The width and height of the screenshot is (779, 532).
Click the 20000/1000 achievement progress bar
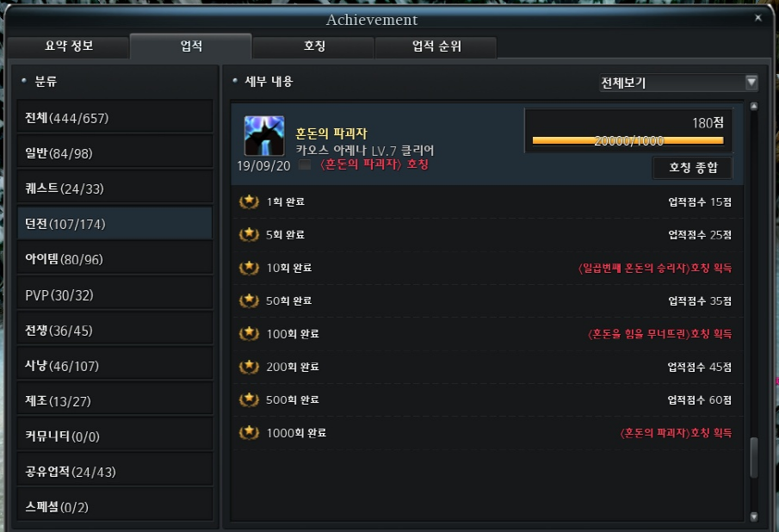pos(628,140)
